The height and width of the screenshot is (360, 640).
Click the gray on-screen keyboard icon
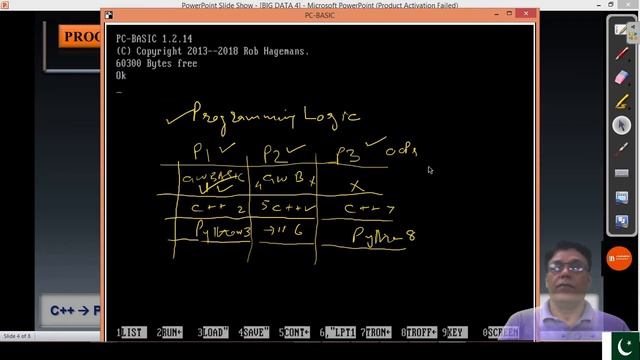pos(621,173)
